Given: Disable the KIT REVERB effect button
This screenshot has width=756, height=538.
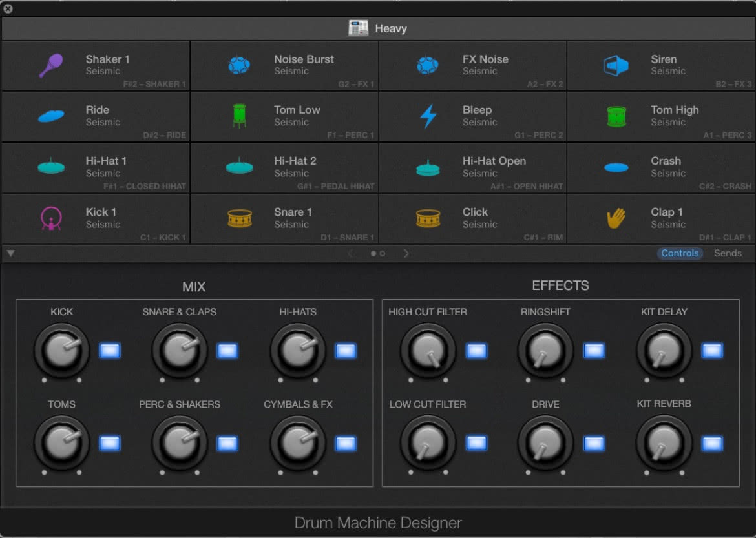Looking at the screenshot, I should click(x=712, y=443).
